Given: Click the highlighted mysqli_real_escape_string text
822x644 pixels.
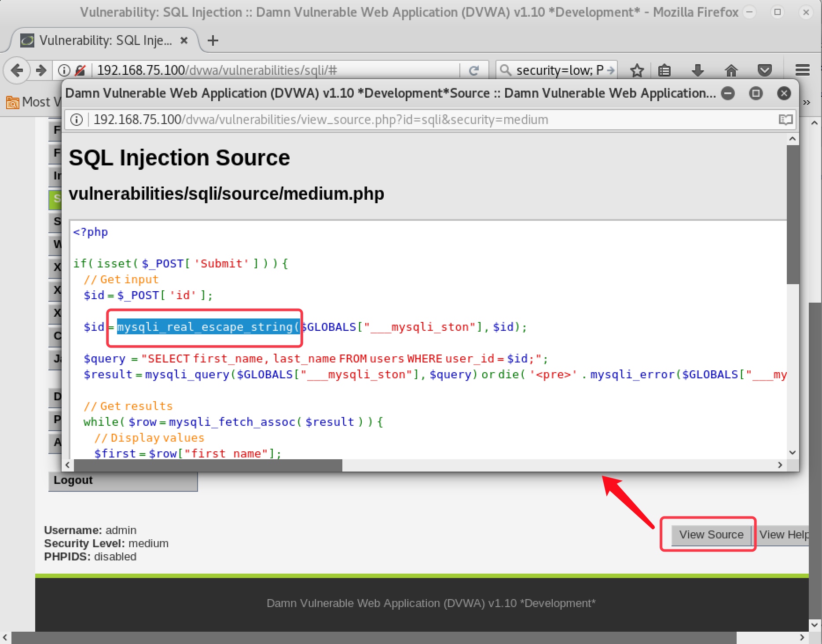Looking at the screenshot, I should point(208,327).
